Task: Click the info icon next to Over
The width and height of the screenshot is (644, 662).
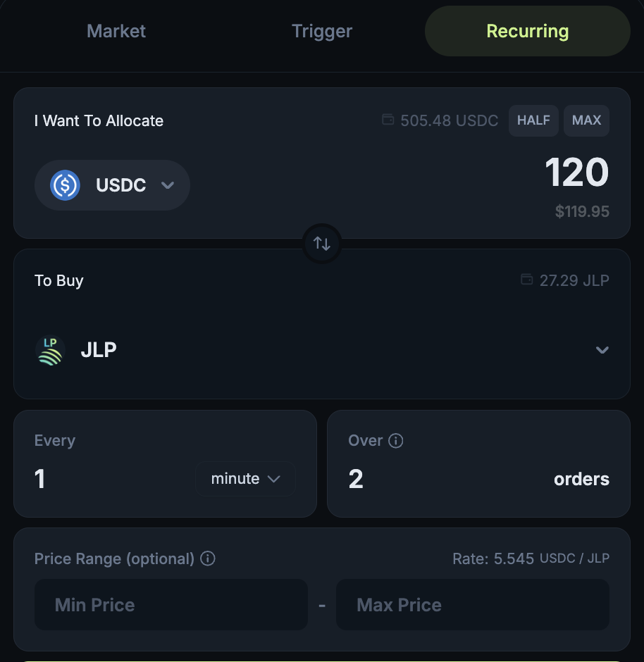Action: pos(396,441)
